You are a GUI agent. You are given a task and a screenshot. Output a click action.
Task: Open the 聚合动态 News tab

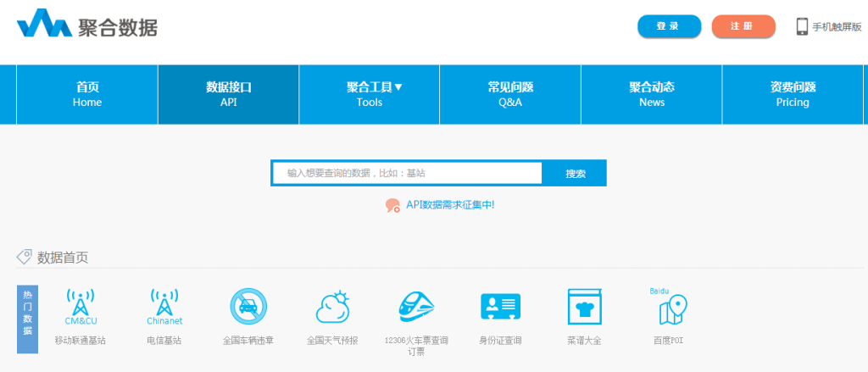pos(652,94)
